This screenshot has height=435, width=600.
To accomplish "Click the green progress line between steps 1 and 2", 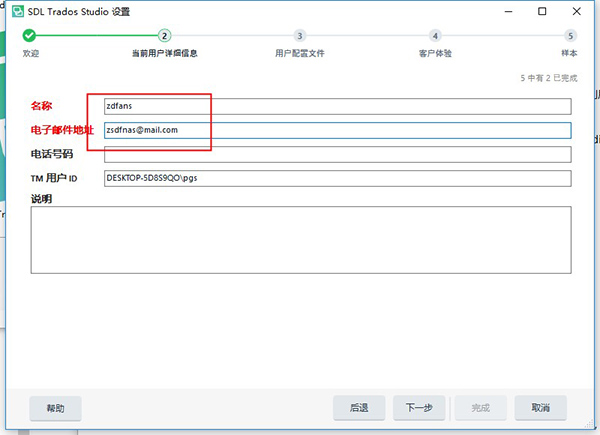I will point(96,35).
